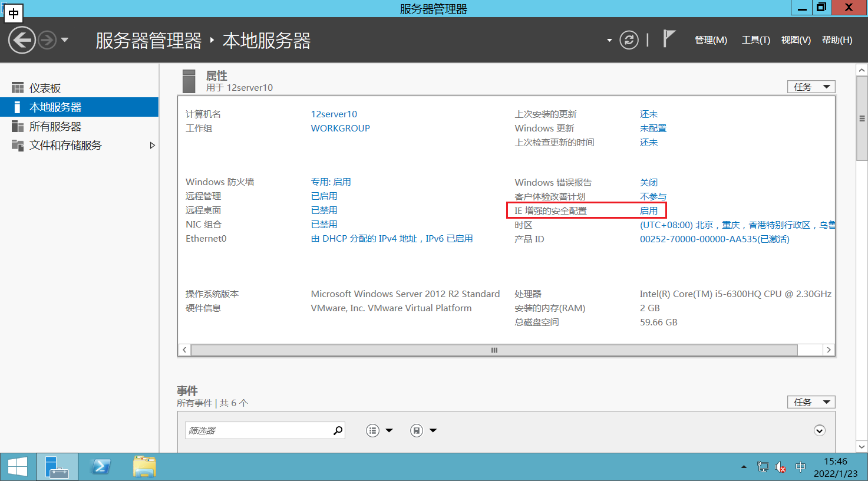Screen dimensions: 868x481
Task: Click the WORKGROUP link
Action: (x=340, y=129)
